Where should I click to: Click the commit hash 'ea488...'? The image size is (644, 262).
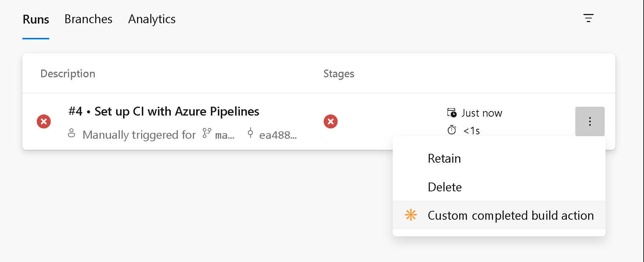[277, 135]
